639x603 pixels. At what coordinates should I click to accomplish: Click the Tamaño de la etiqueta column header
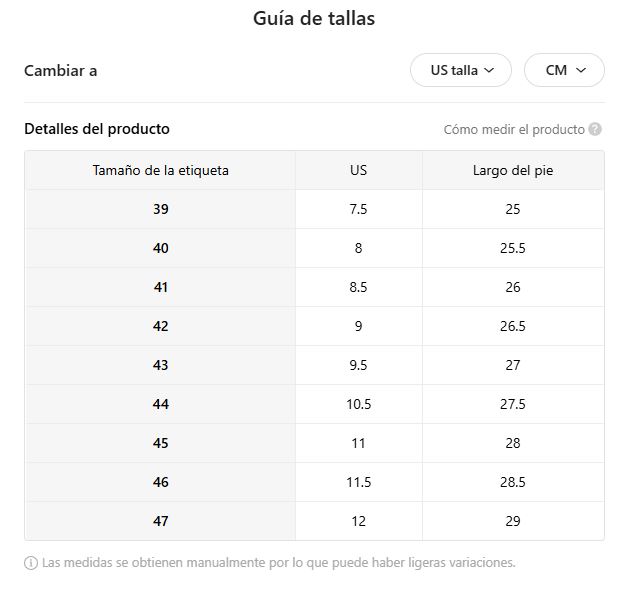pos(161,170)
